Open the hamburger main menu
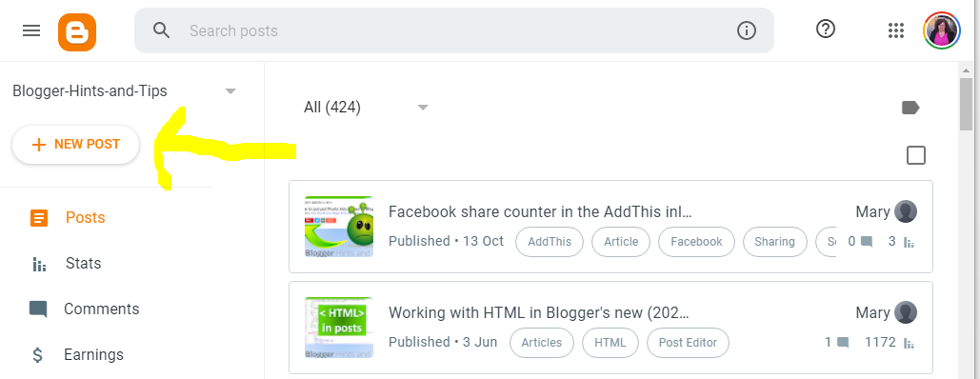Screen dimensions: 980x379 (x=31, y=30)
